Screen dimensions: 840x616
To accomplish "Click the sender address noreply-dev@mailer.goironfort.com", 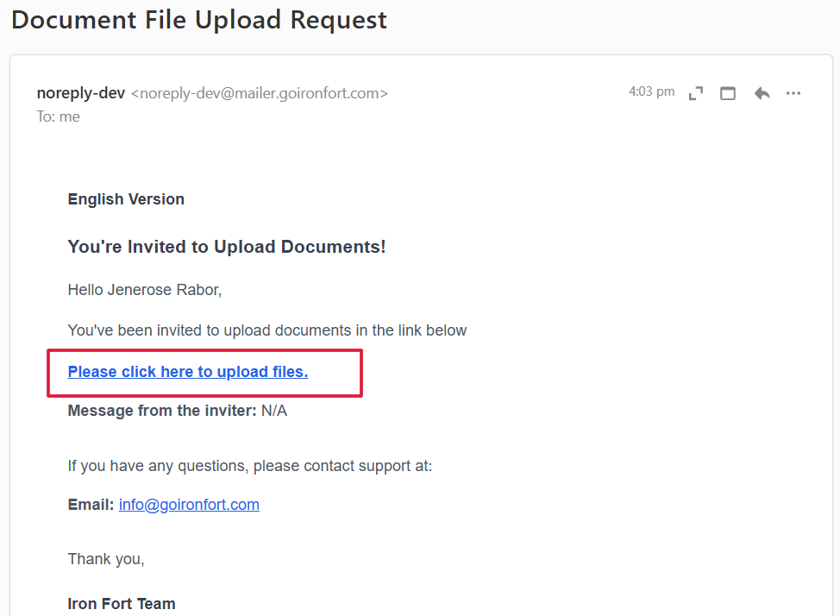I will point(259,93).
